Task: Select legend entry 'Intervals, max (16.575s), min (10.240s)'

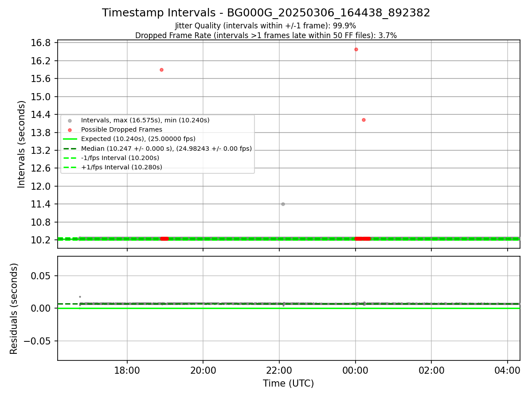Action: (145, 120)
